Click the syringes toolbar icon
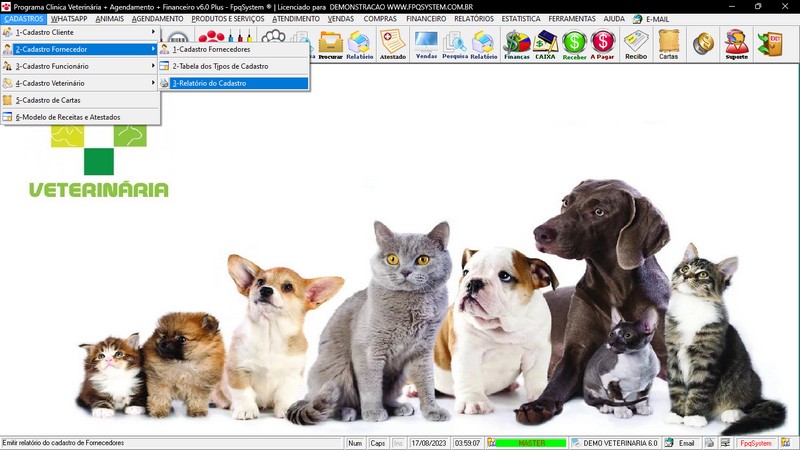800x450 pixels. pyautogui.click(x=240, y=36)
